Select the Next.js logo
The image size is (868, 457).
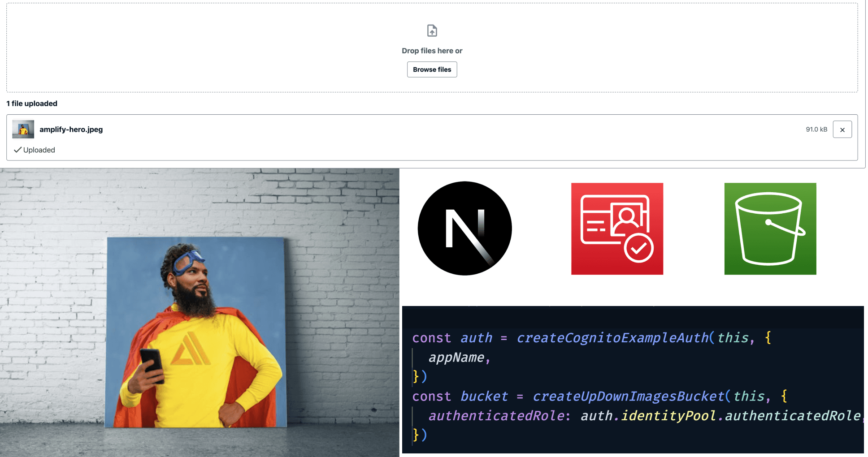click(x=464, y=228)
